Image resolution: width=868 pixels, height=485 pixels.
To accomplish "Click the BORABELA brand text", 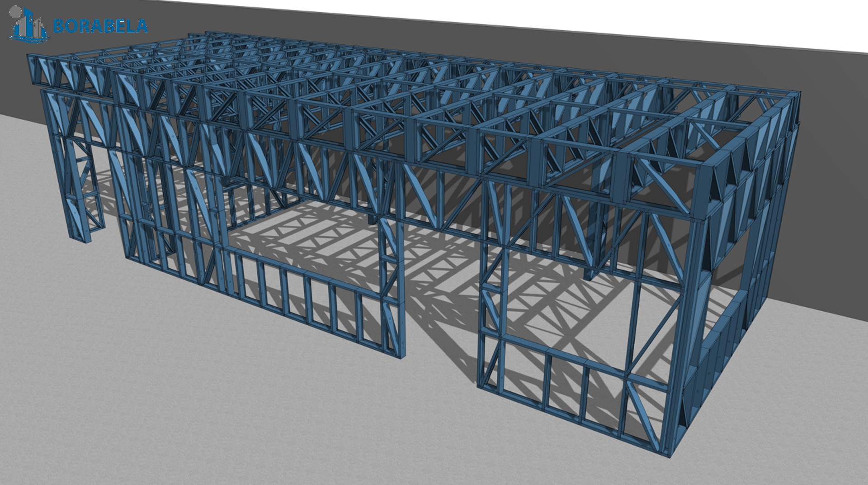I will (100, 26).
